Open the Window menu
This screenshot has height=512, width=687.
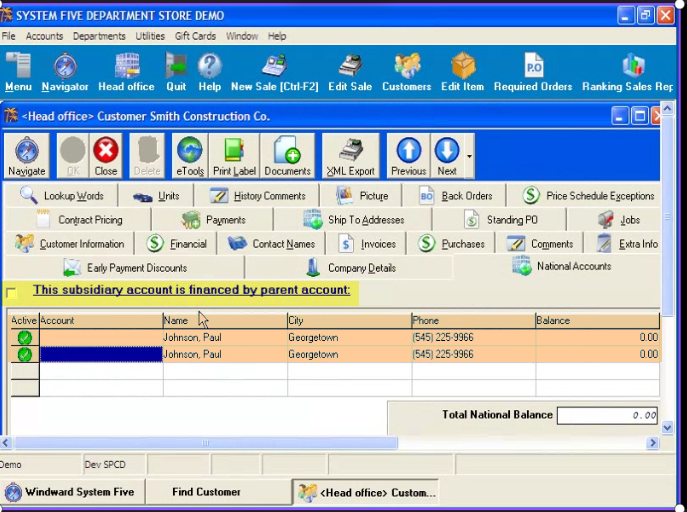click(242, 36)
